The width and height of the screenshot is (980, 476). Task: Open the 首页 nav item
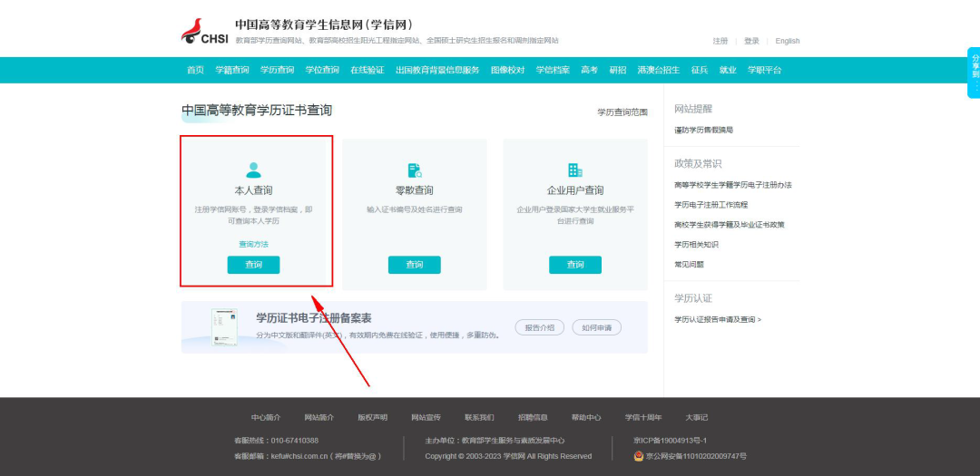[x=196, y=70]
